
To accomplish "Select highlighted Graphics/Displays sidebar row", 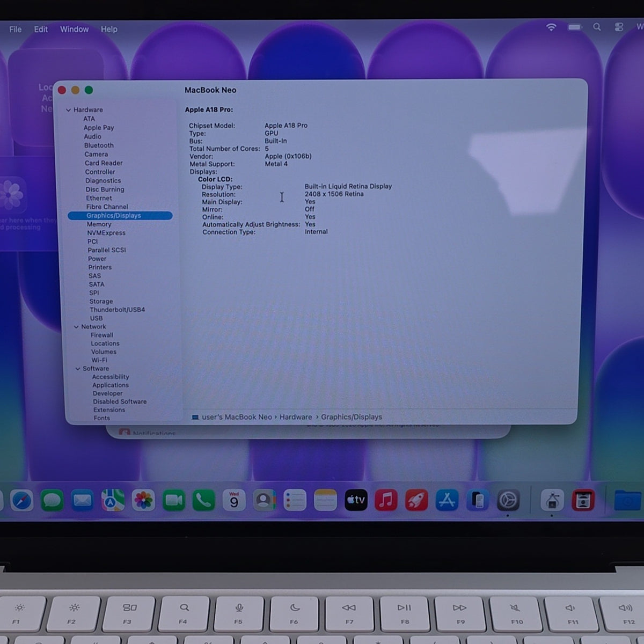I will tap(120, 216).
